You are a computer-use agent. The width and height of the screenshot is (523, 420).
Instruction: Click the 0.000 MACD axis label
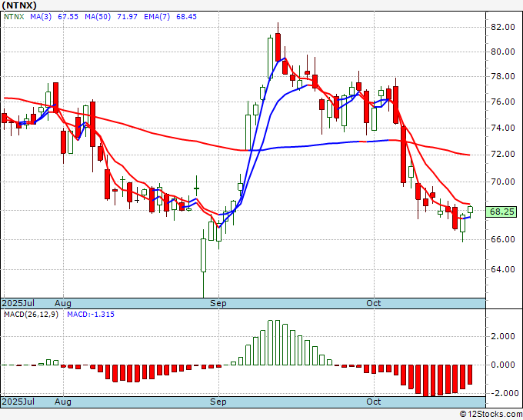tap(502, 365)
